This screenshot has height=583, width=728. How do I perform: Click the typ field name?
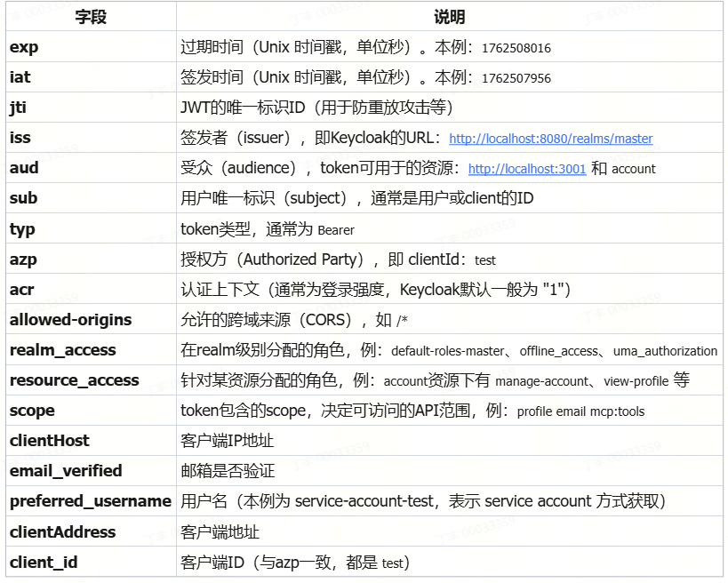pyautogui.click(x=22, y=229)
